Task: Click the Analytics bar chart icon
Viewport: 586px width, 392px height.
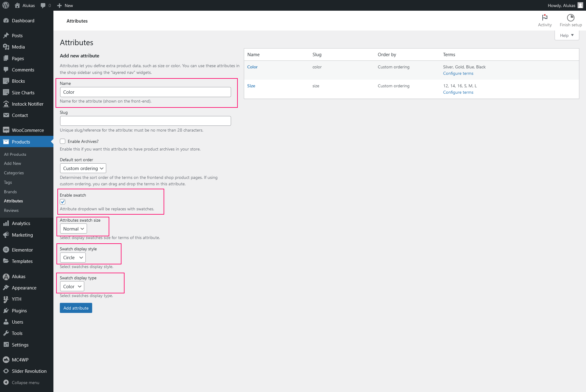Action: [x=6, y=223]
